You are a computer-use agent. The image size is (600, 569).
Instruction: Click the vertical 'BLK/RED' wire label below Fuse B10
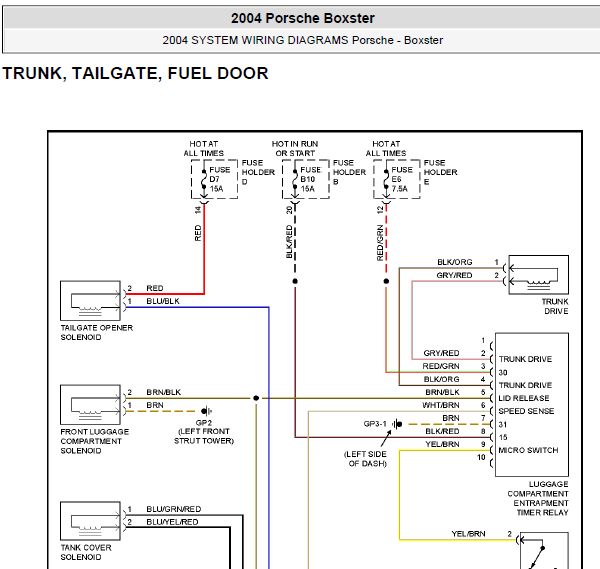[289, 241]
